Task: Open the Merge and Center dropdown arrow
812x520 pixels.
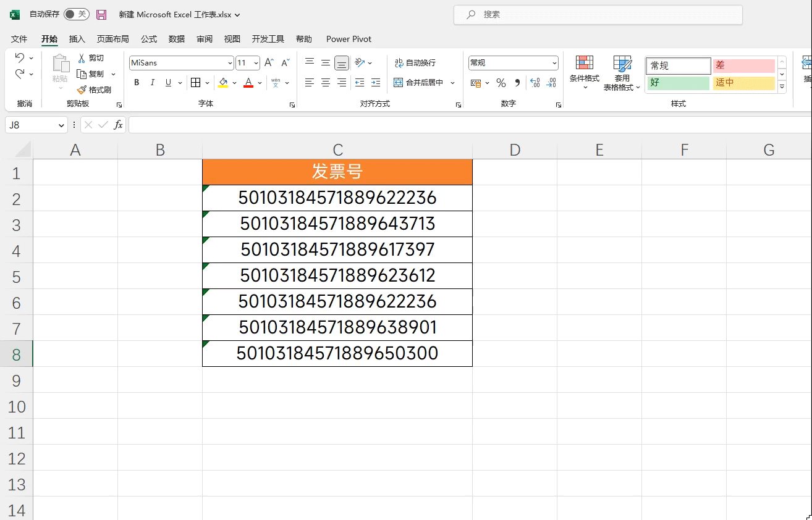Action: click(x=452, y=82)
